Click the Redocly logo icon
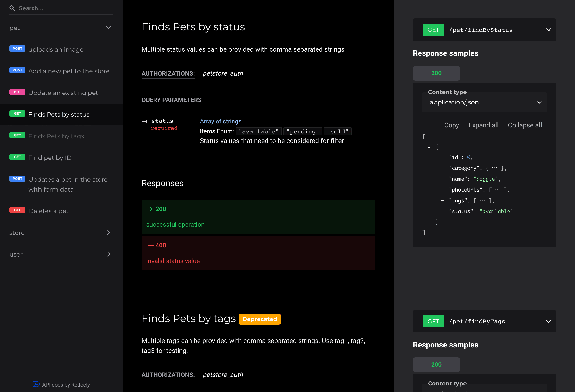The width and height of the screenshot is (575, 392). click(36, 385)
